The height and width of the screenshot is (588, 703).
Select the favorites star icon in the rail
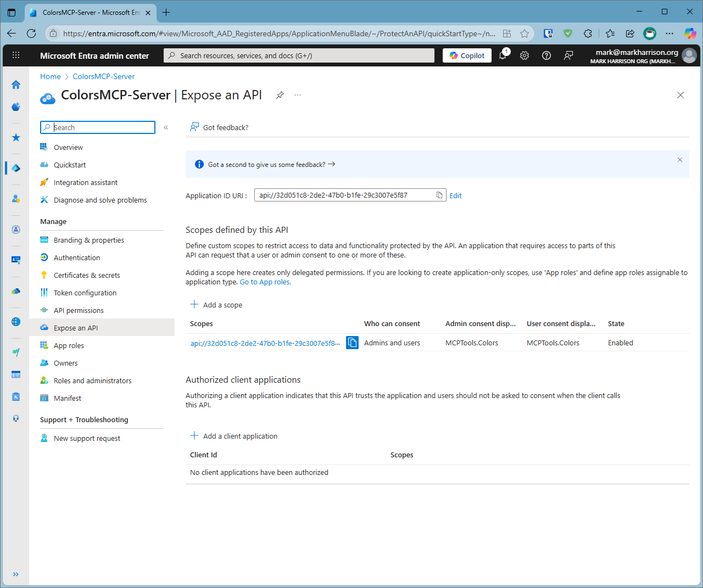click(15, 138)
